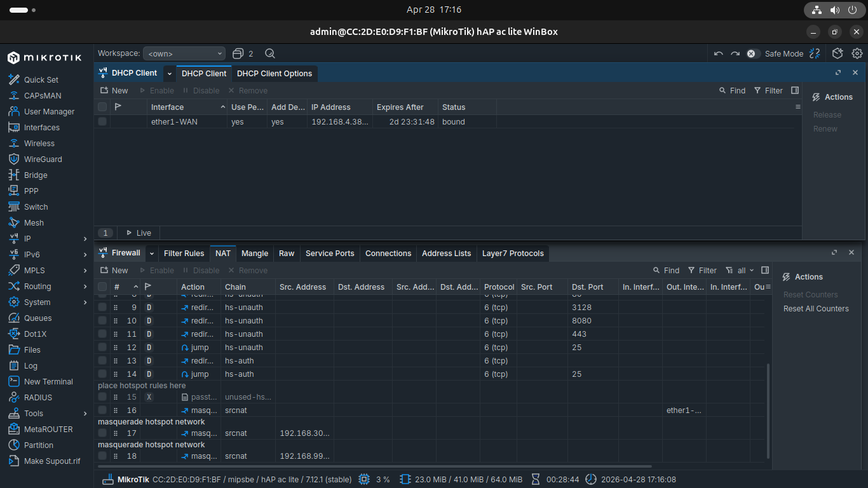Tick checkbox of NAT rule 12

pos(102,347)
